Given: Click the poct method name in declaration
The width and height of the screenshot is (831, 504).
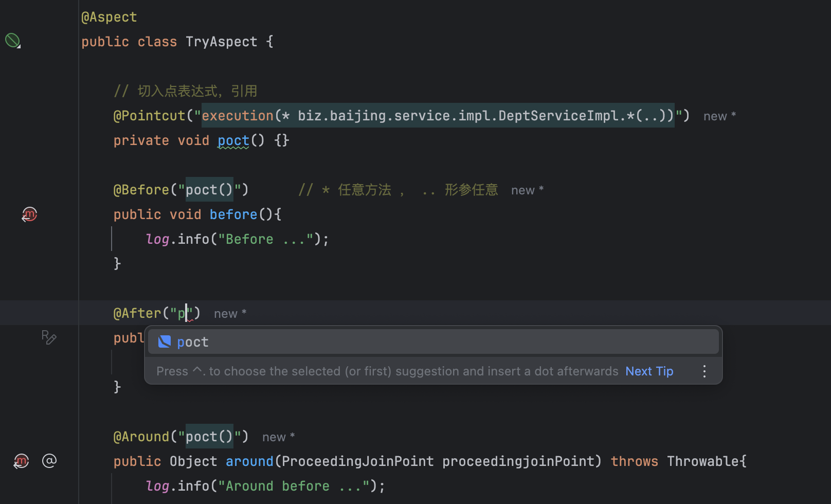Looking at the screenshot, I should pyautogui.click(x=233, y=140).
